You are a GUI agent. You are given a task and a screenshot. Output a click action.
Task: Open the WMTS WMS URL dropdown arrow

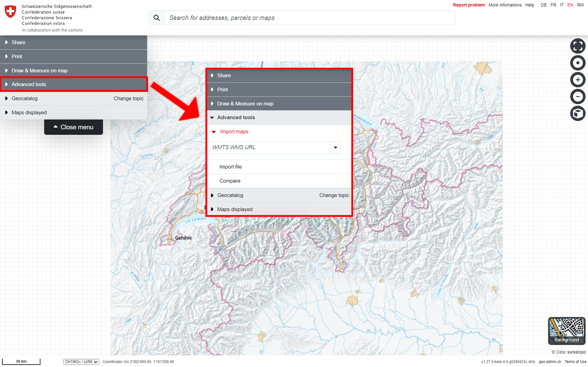tap(336, 148)
